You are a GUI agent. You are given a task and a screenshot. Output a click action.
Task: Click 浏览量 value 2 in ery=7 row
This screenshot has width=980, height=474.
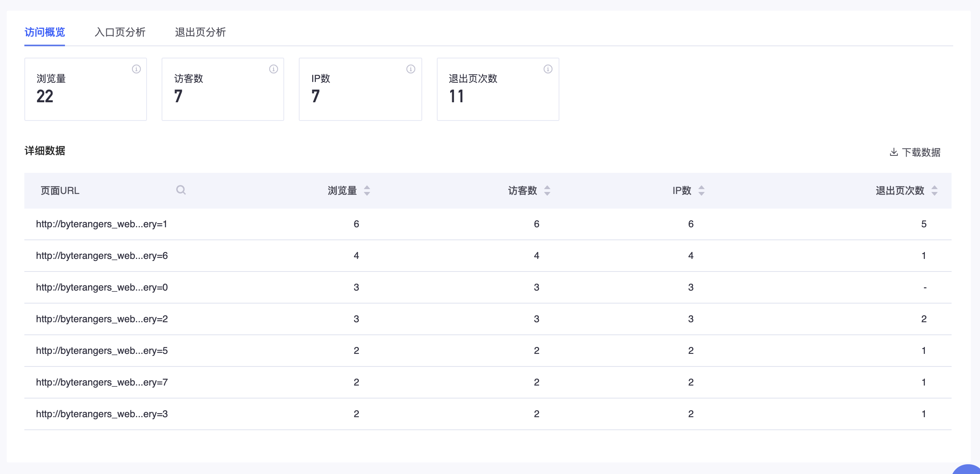[x=356, y=382]
